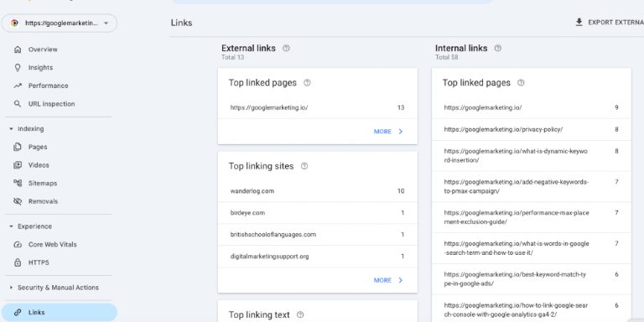
Task: Click help icon beside Top linking sites
Action: pos(304,166)
